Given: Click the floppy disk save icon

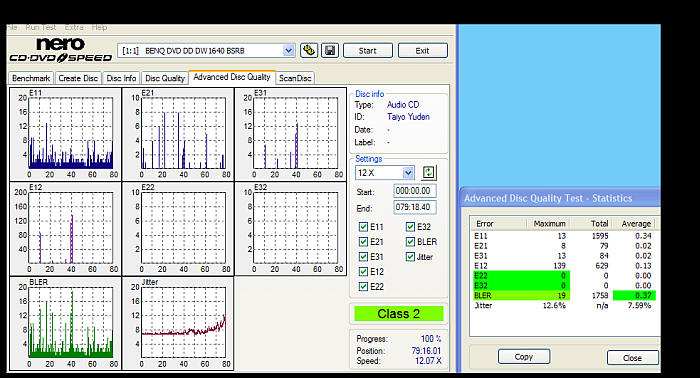Looking at the screenshot, I should click(x=330, y=50).
